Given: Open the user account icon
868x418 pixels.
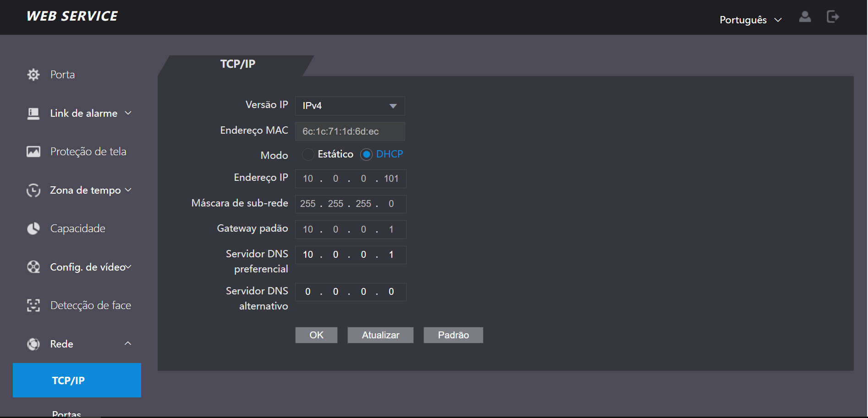Looking at the screenshot, I should [805, 17].
